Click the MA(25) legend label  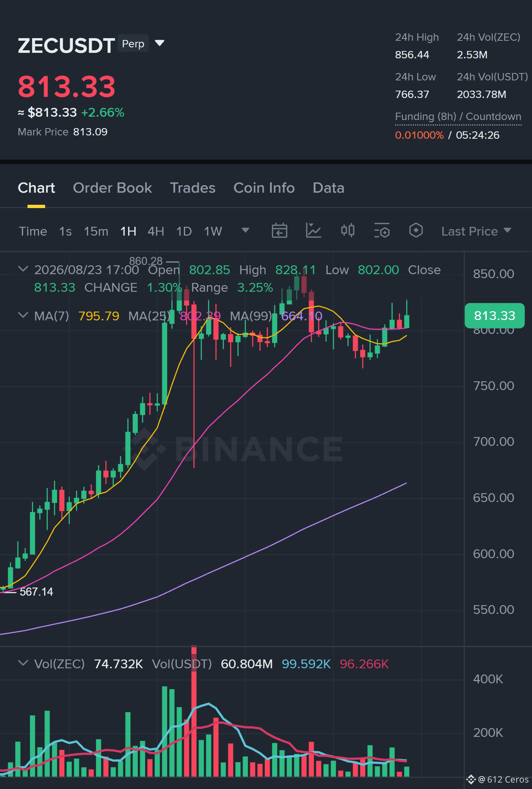tap(149, 316)
